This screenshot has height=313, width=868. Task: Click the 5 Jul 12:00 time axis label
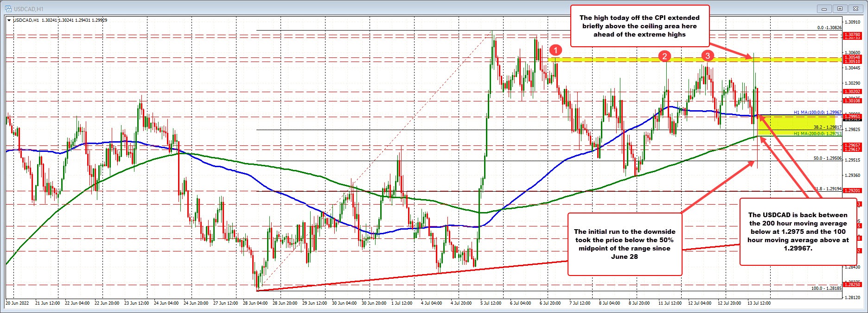click(x=491, y=303)
